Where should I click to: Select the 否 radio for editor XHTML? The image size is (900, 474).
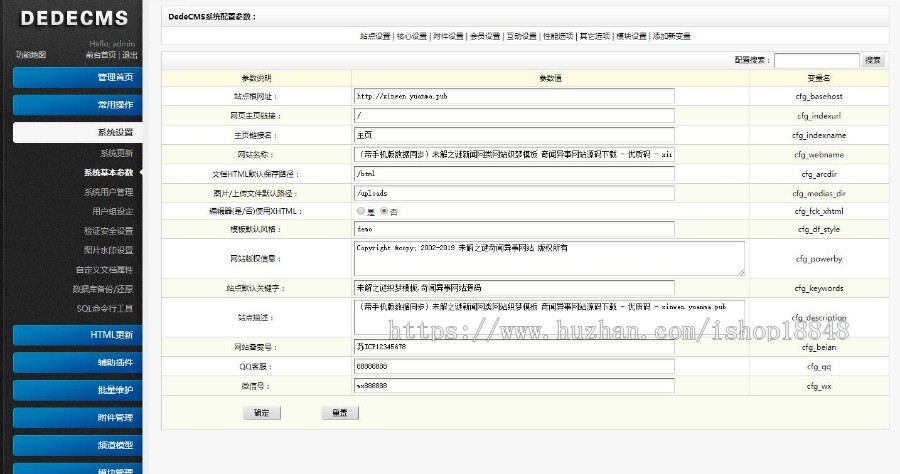[x=384, y=211]
